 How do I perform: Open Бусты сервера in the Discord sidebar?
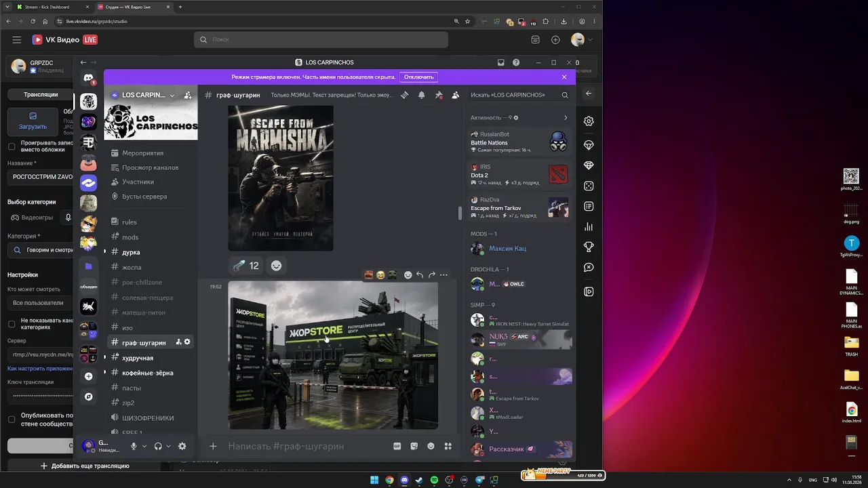click(144, 197)
